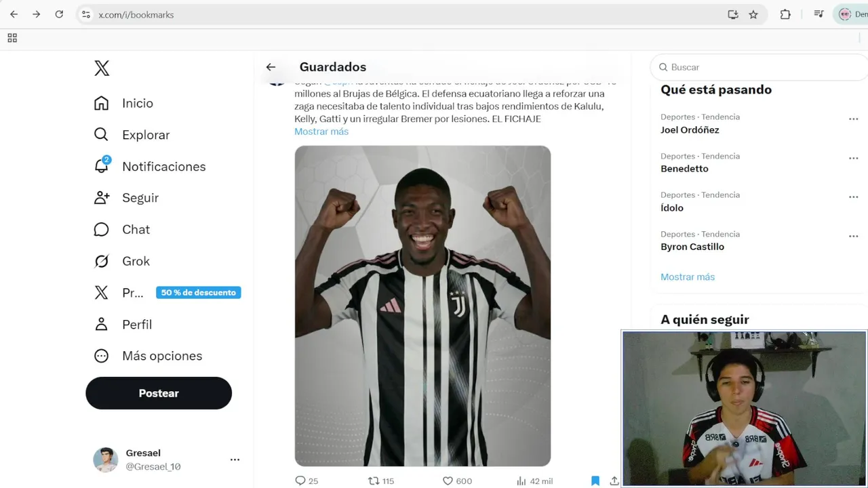Toggle the blue bookmark on the post

595,481
